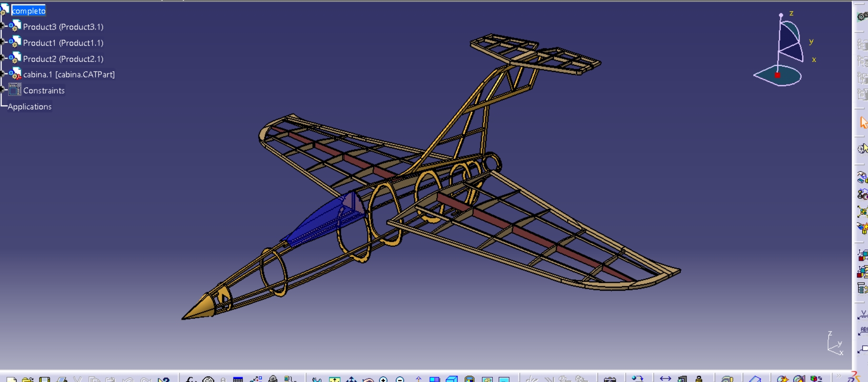The image size is (868, 382).
Task: Click the Fit All In icon
Action: click(x=334, y=380)
